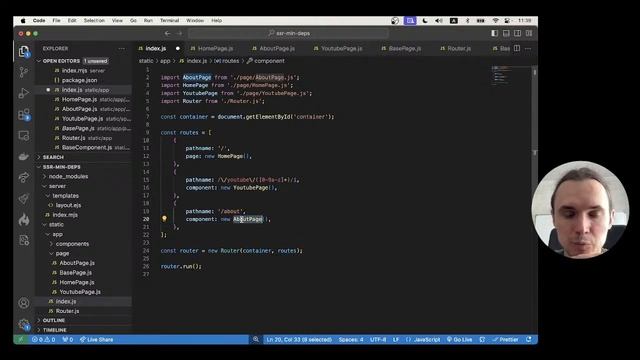640x360 pixels.
Task: Open the Firebase flame icon view
Action: coord(24,220)
